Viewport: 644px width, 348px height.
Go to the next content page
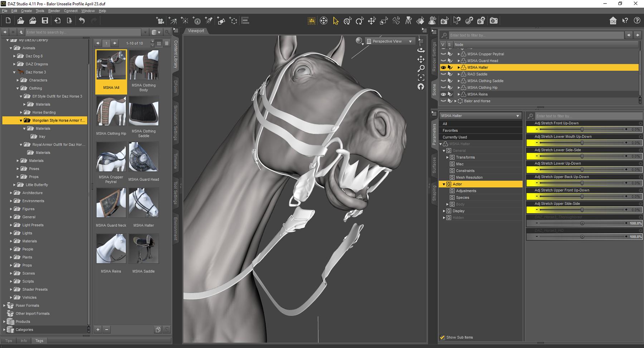[x=114, y=43]
